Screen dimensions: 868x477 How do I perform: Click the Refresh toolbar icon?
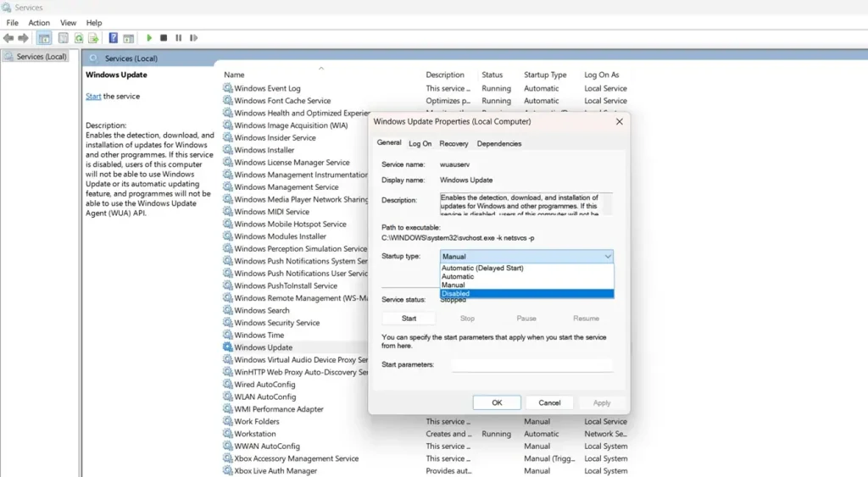tap(79, 38)
